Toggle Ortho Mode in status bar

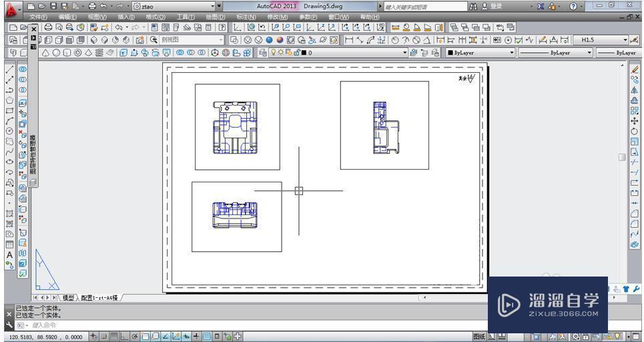click(x=123, y=336)
